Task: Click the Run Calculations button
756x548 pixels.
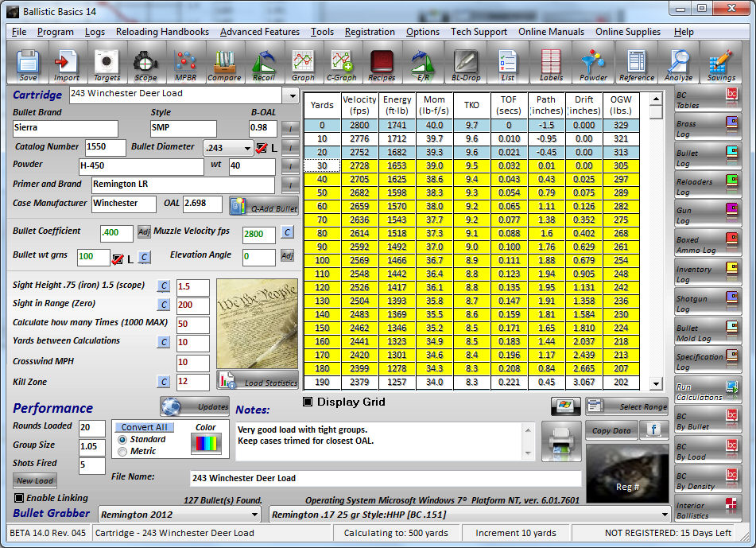Action: (707, 391)
